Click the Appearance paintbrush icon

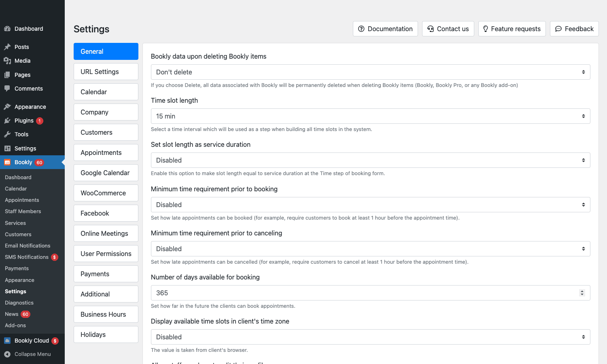(x=7, y=107)
